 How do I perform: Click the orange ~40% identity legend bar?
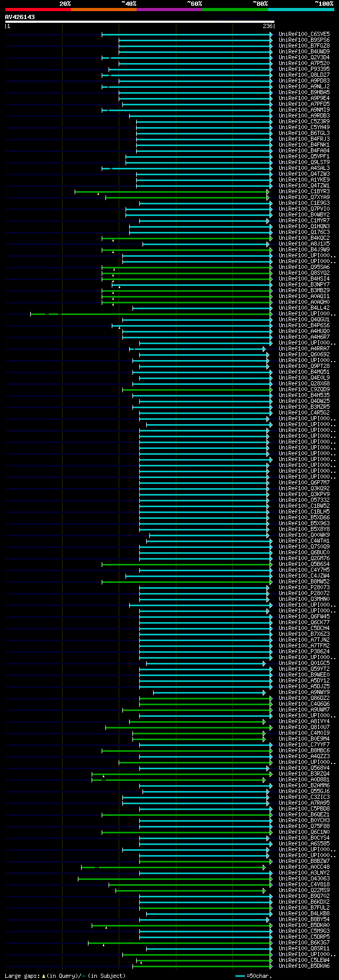[104, 10]
